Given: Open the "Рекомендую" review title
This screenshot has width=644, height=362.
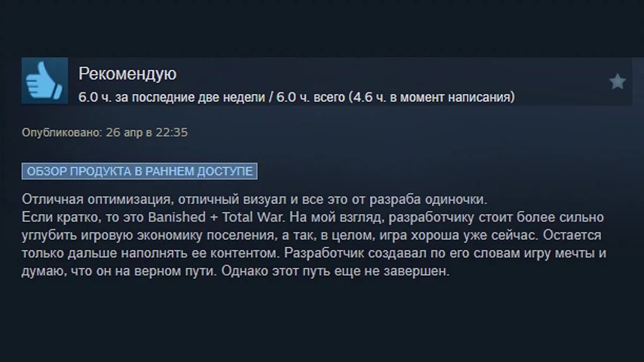Looking at the screenshot, I should 127,73.
